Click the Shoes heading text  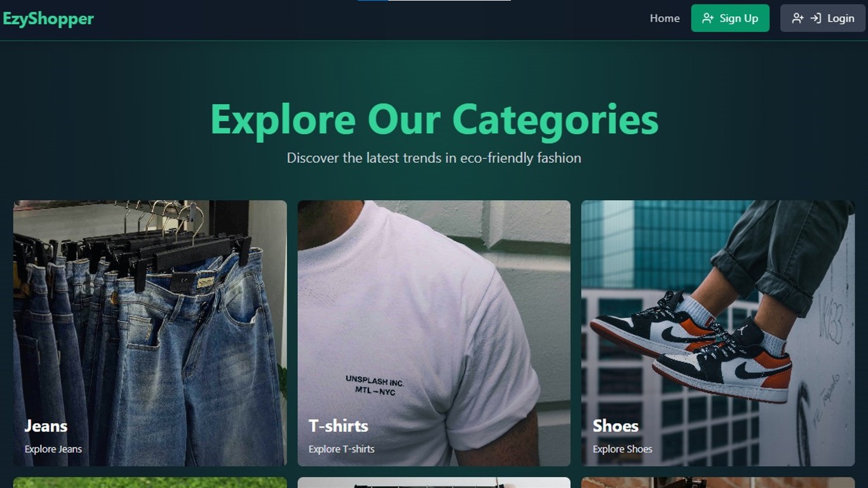tap(616, 426)
